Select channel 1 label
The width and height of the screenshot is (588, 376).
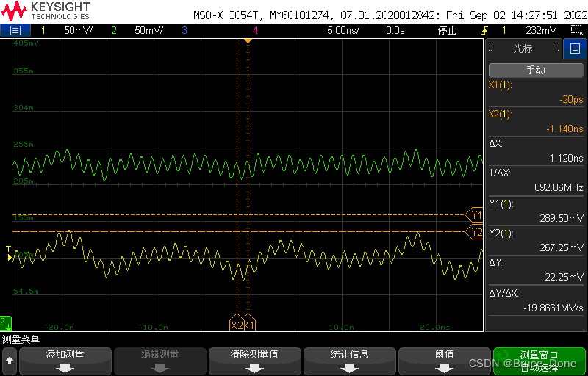(x=43, y=30)
